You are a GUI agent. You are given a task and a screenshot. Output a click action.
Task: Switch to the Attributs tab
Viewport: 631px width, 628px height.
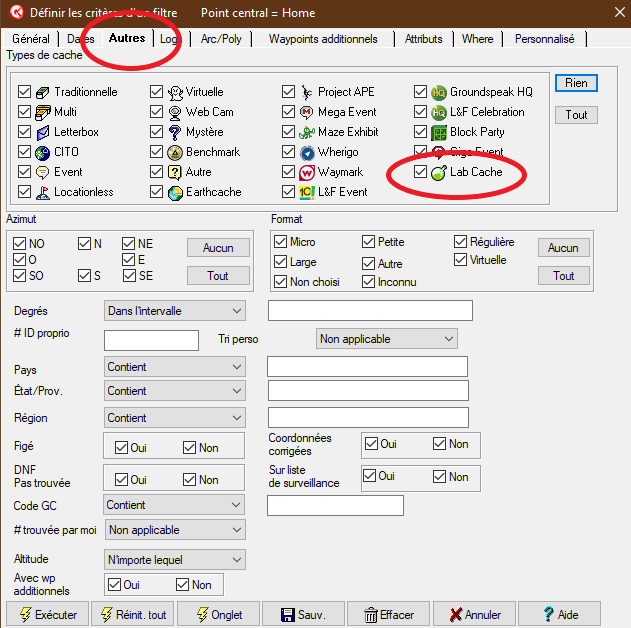[x=423, y=39]
